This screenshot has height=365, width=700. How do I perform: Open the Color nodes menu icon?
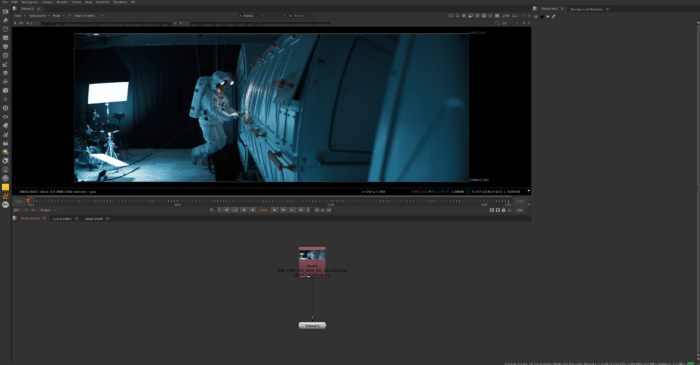click(5, 46)
